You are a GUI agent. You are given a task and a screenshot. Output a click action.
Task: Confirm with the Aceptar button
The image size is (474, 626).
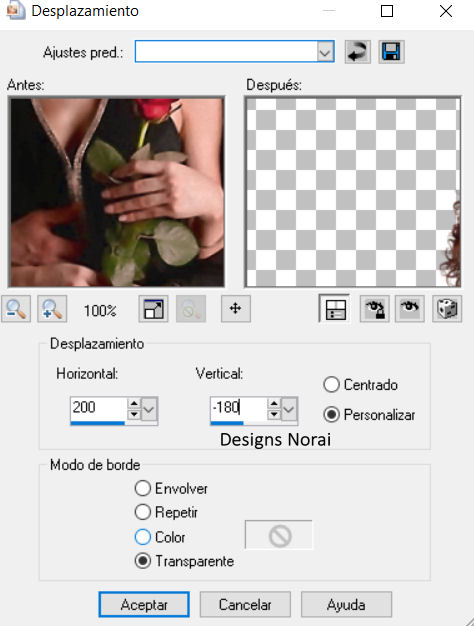[x=144, y=604]
